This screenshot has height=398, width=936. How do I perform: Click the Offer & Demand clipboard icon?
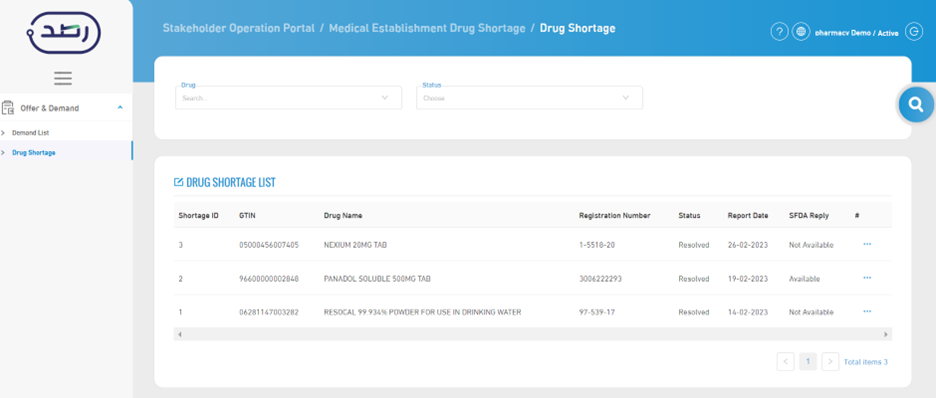pyautogui.click(x=8, y=108)
